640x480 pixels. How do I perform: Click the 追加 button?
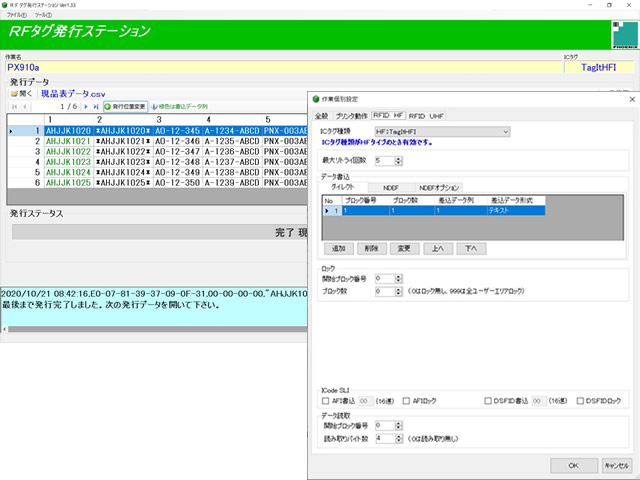tap(339, 249)
